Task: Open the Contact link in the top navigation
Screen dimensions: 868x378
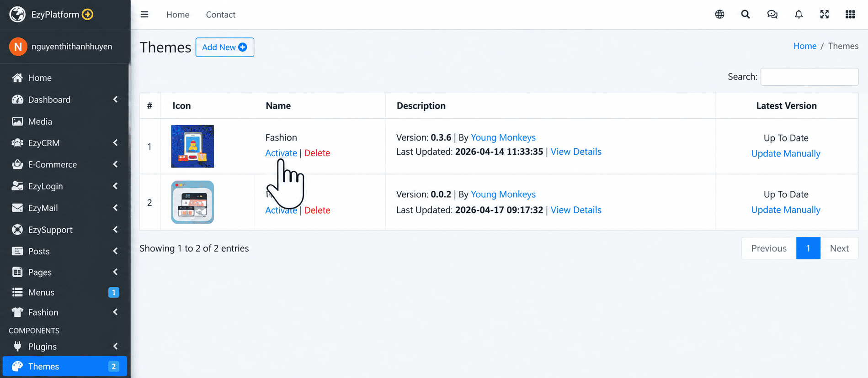Action: click(221, 15)
